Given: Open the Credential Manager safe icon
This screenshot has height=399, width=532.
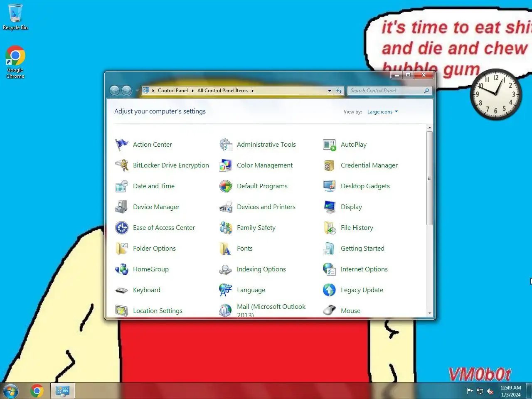Looking at the screenshot, I should click(329, 165).
